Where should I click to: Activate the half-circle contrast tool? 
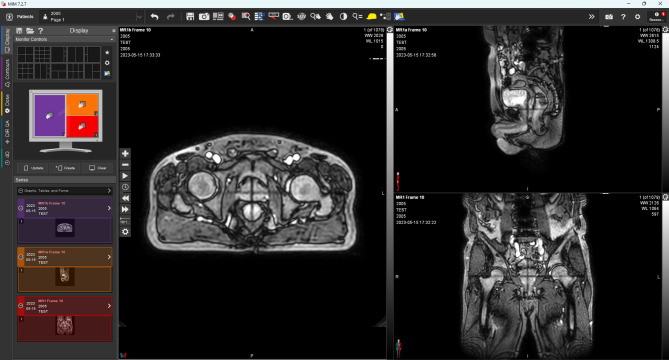click(343, 17)
